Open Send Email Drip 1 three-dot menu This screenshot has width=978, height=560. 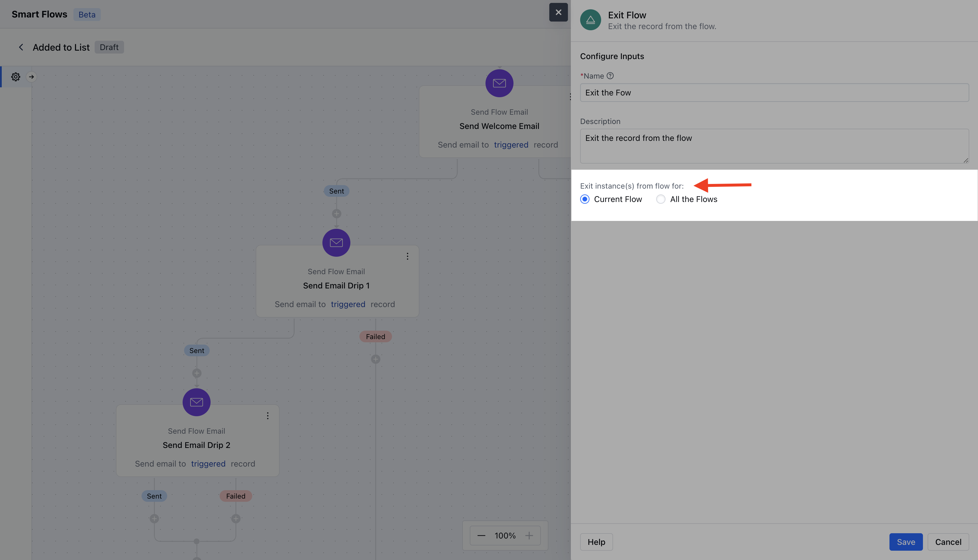click(x=407, y=256)
